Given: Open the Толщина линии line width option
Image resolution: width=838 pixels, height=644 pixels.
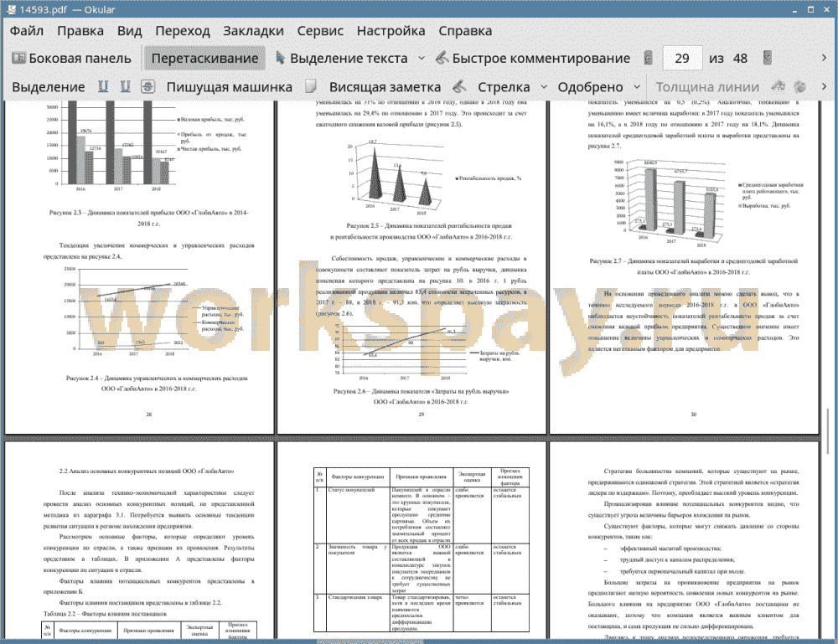Looking at the screenshot, I should [707, 87].
